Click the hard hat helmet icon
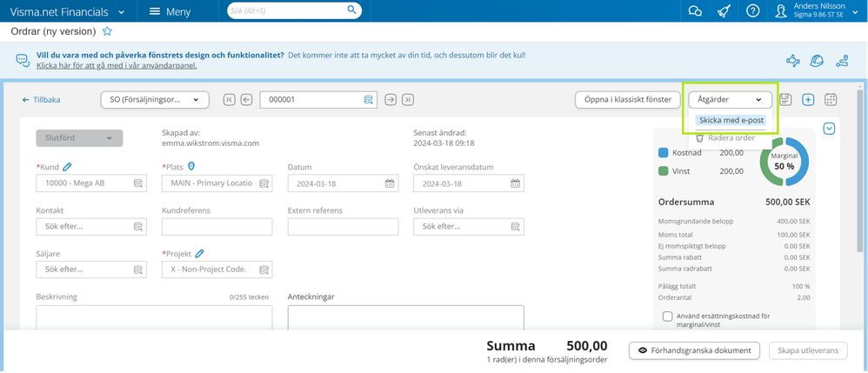This screenshot has width=868, height=373. (x=817, y=60)
